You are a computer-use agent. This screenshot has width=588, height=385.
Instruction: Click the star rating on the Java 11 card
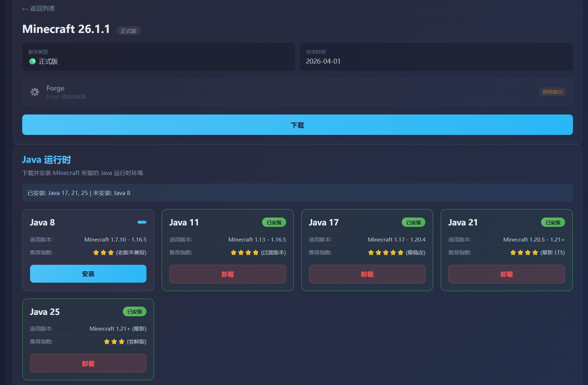(245, 253)
